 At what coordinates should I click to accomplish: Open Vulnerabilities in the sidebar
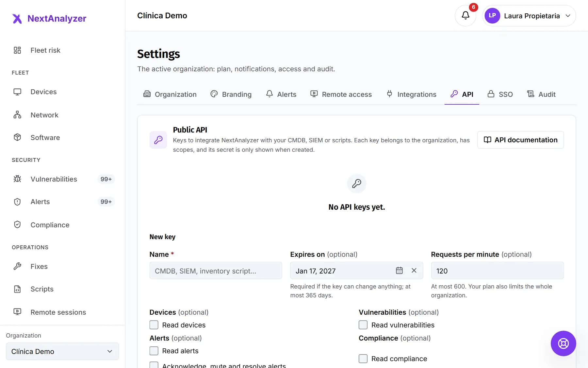click(x=62, y=179)
